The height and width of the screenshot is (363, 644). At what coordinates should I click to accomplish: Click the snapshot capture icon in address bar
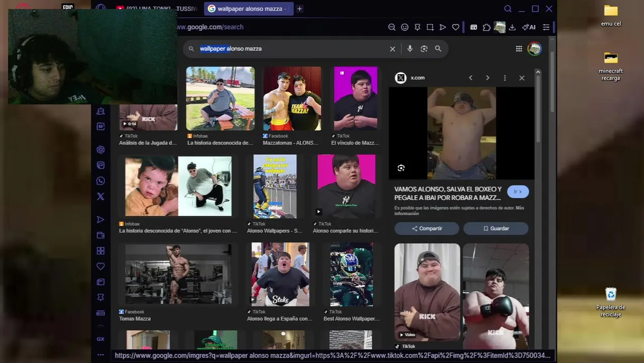click(430, 27)
